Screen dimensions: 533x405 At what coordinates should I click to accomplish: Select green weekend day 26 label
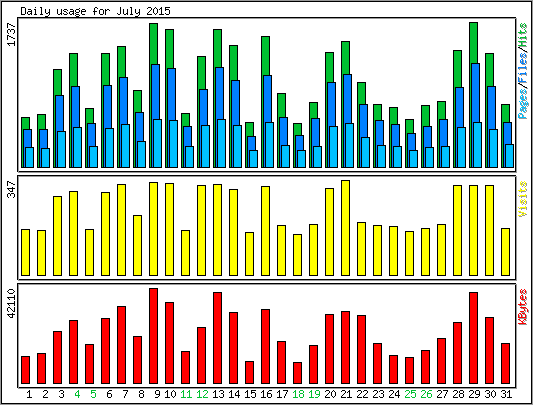click(426, 394)
